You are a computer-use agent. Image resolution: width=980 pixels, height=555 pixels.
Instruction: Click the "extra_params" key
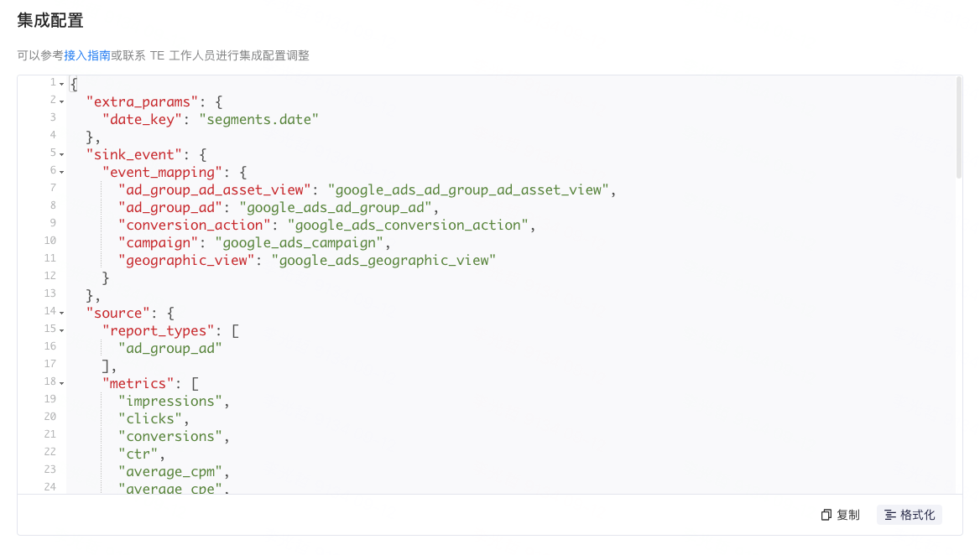point(143,101)
